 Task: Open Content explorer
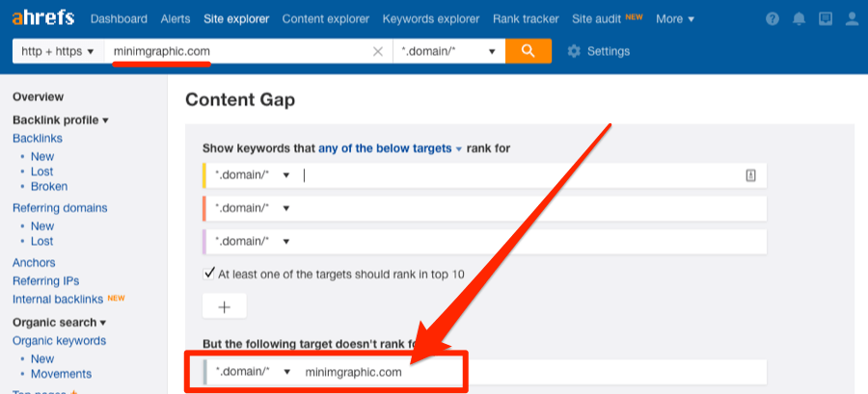coord(326,19)
